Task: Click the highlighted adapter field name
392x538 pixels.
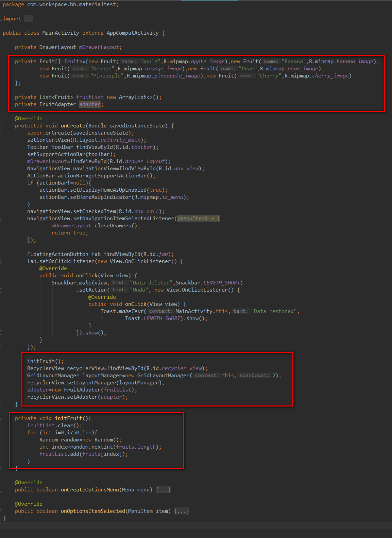Action: point(90,104)
